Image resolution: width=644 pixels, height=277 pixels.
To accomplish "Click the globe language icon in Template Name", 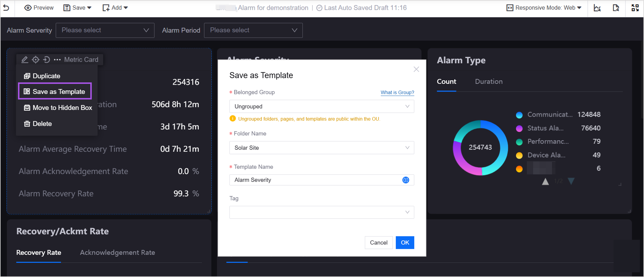I will click(x=406, y=180).
